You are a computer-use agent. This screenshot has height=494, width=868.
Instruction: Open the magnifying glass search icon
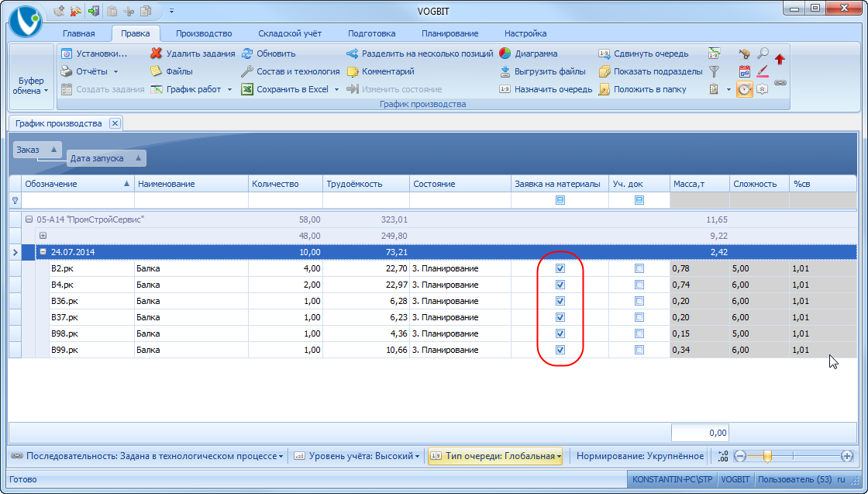click(x=763, y=54)
